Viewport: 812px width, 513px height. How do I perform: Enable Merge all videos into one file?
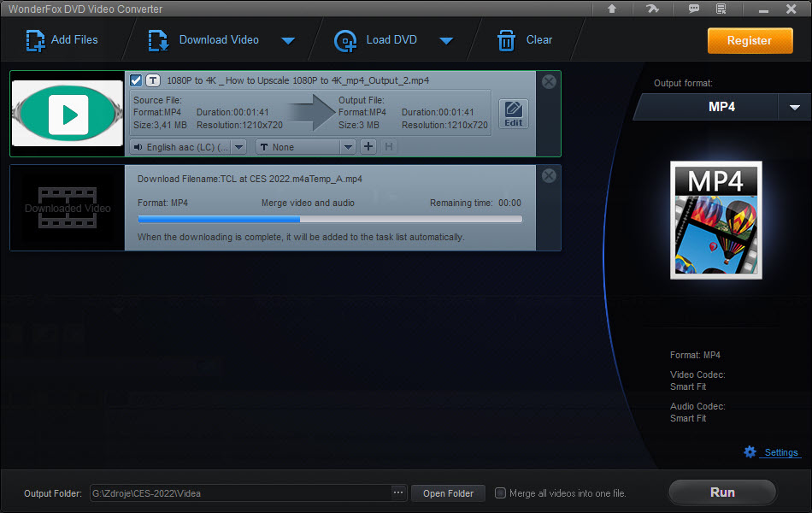click(x=501, y=493)
